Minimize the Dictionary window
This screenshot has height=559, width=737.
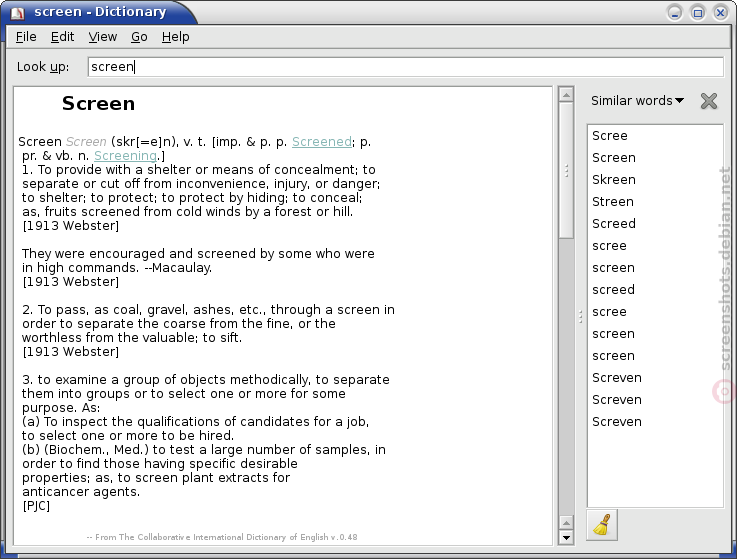point(675,13)
